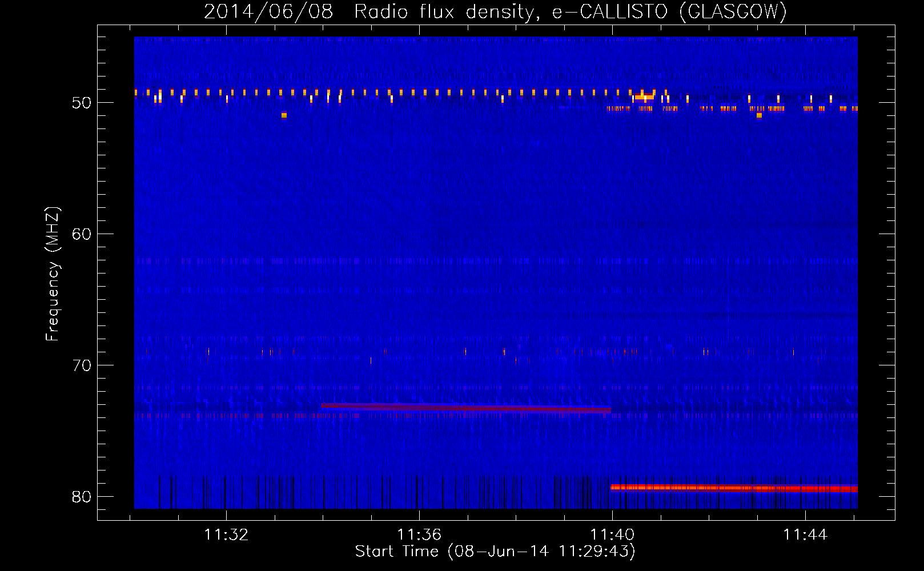The width and height of the screenshot is (924, 571).
Task: Click the 70 MHz frequency tick label
Action: point(82,365)
